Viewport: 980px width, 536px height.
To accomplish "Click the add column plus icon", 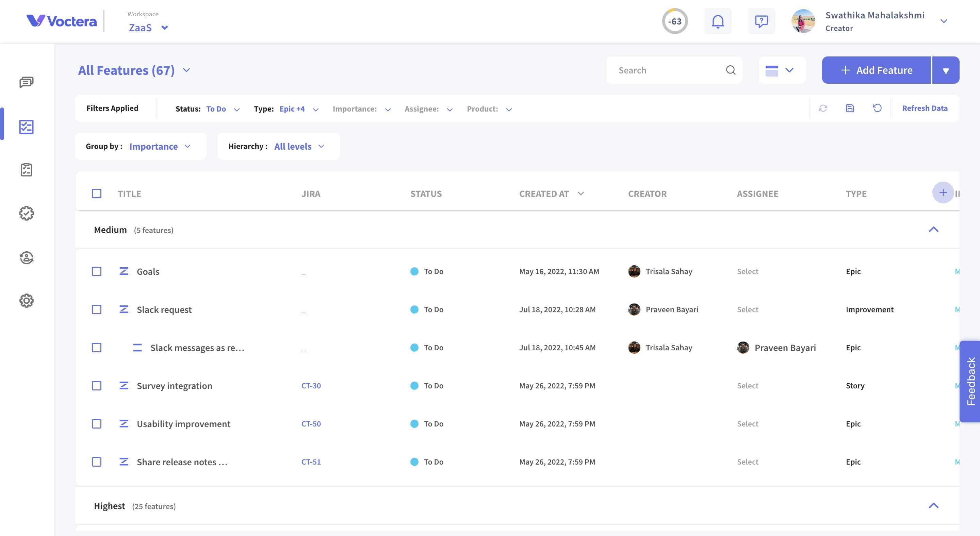I will (943, 193).
